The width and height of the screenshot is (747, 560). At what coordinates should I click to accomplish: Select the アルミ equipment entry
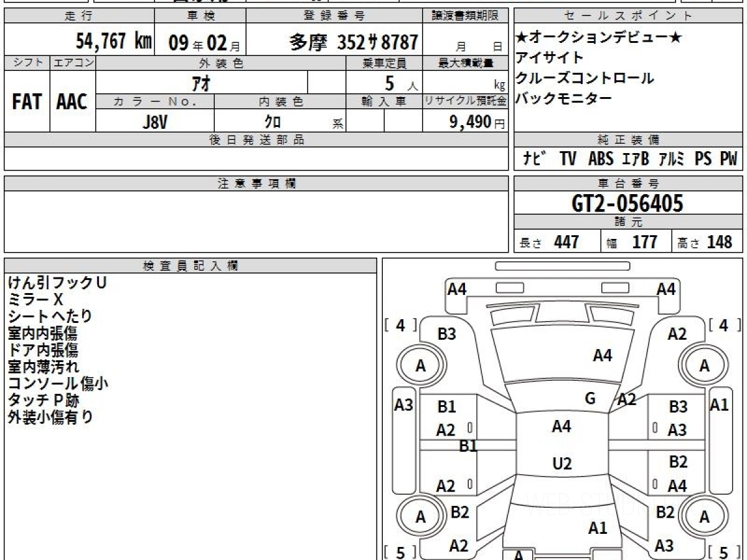(x=672, y=159)
